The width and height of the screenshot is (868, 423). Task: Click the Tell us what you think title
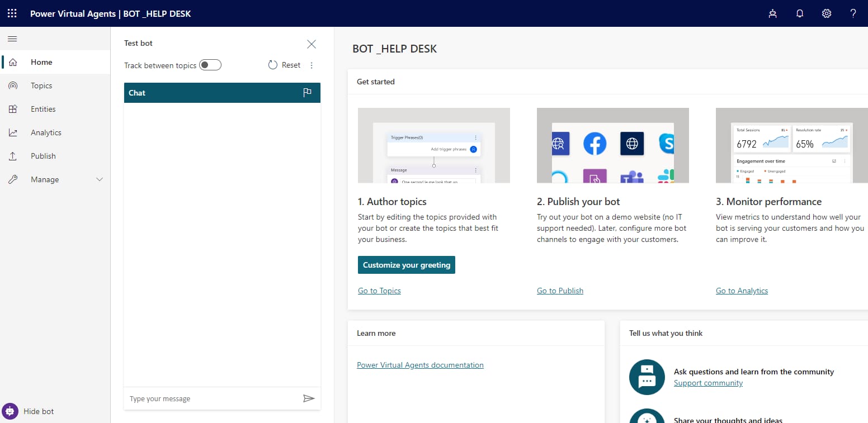coord(666,333)
